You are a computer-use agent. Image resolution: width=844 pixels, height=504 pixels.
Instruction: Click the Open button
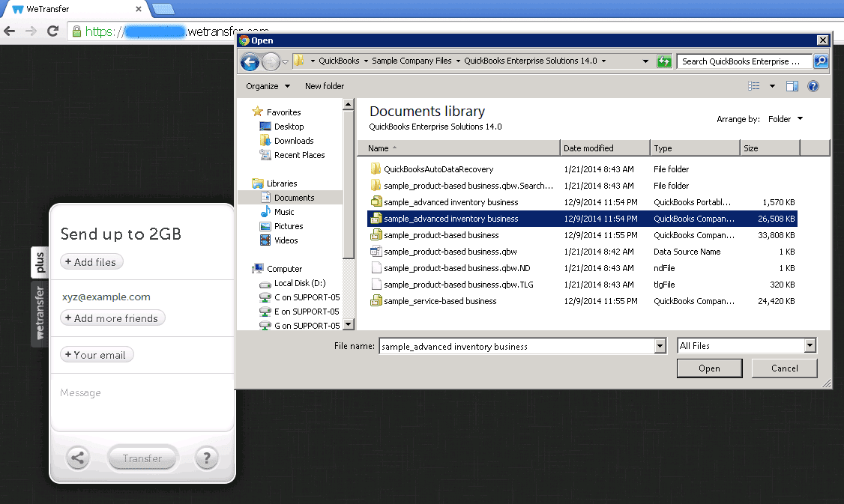(x=709, y=368)
